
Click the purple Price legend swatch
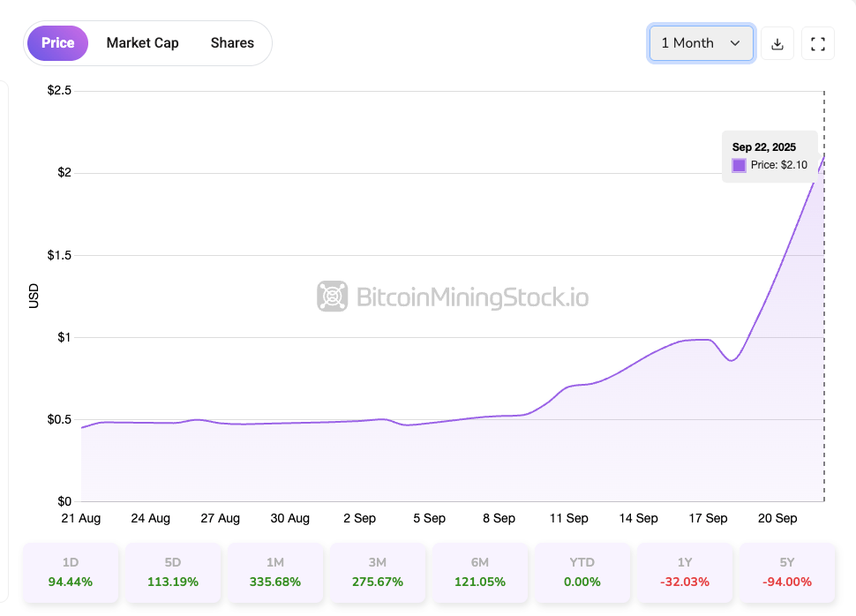[x=740, y=165]
